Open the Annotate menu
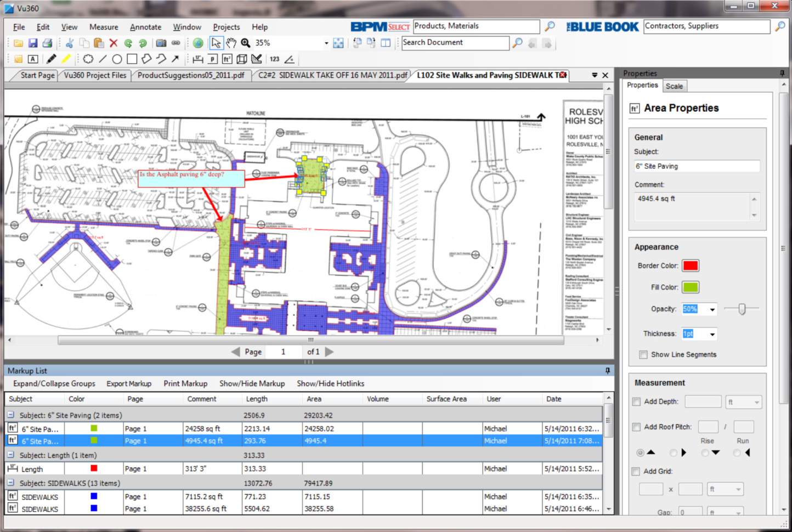This screenshot has height=532, width=792. pos(145,27)
